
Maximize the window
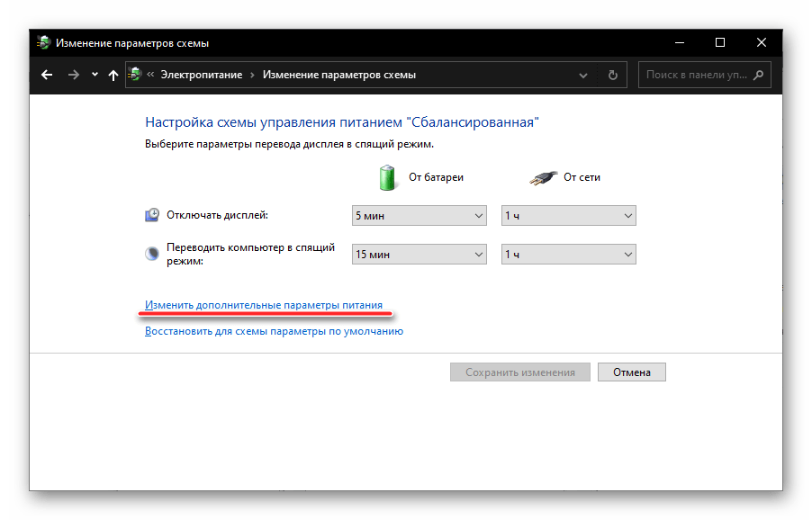(x=720, y=42)
